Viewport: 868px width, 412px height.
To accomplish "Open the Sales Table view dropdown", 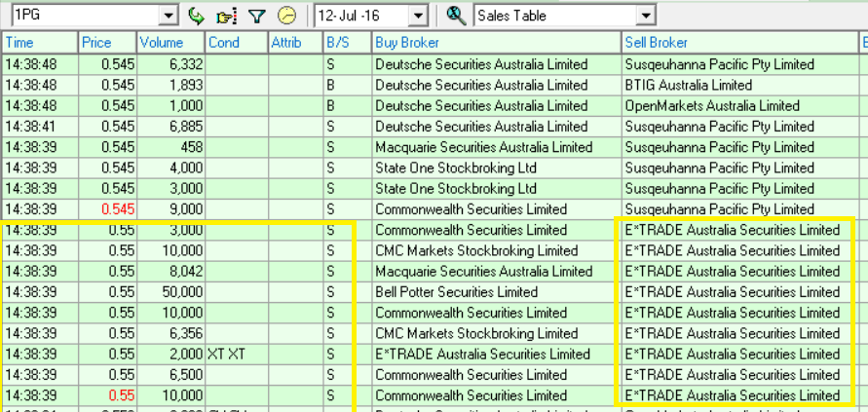I will pyautogui.click(x=646, y=16).
